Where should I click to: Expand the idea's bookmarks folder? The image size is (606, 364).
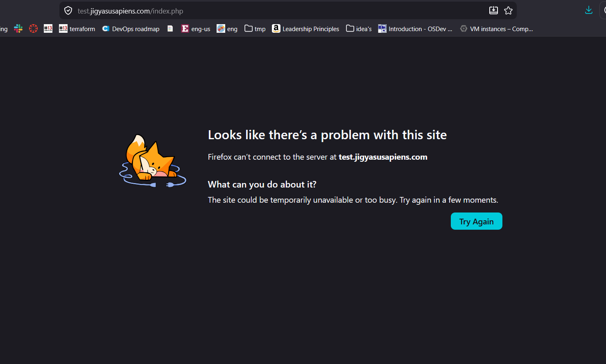click(359, 29)
